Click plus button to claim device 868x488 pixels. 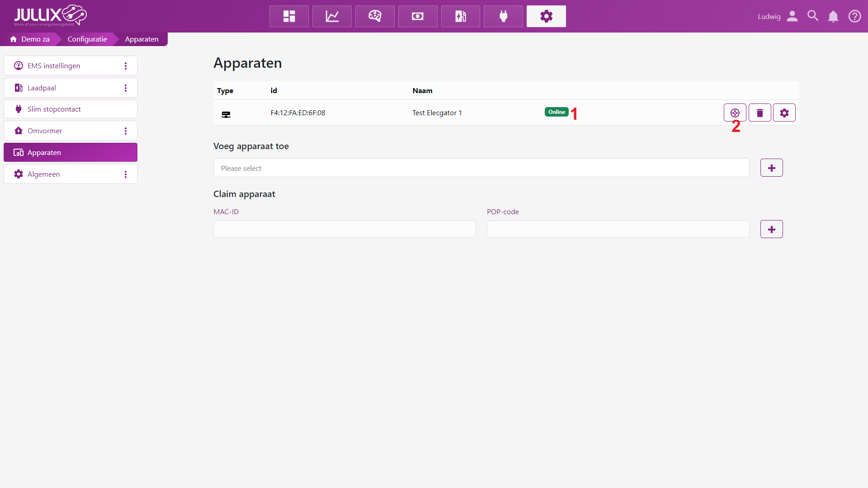(x=771, y=230)
